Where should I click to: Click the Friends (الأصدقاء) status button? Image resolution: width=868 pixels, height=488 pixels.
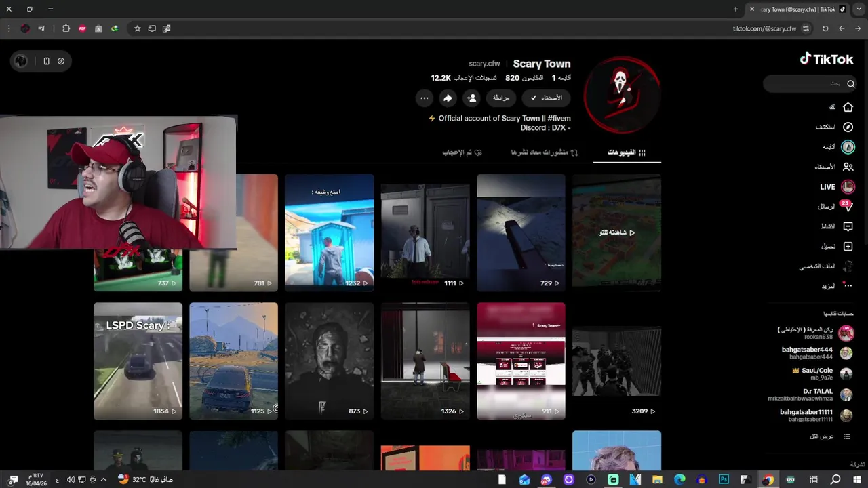tap(547, 98)
